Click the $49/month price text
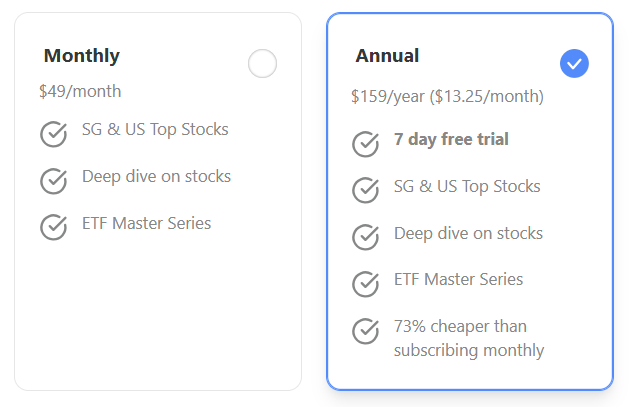The height and width of the screenshot is (407, 629). 80,91
